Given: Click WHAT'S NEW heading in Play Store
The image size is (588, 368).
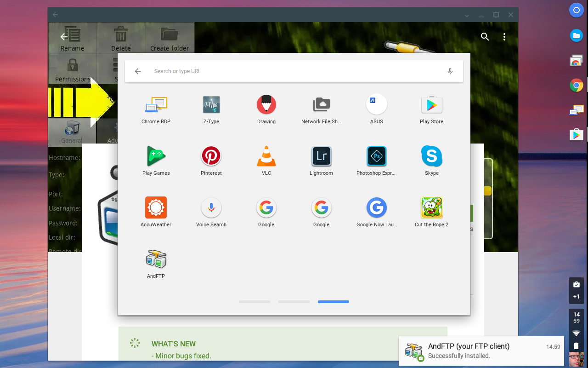Looking at the screenshot, I should point(174,344).
